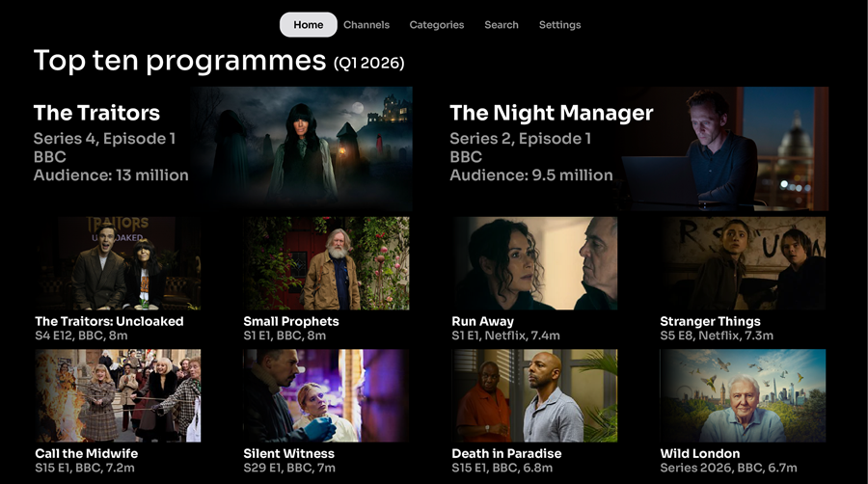Viewport: 868px width, 484px height.
Task: Click the "Top ten programmes" heading
Action: click(180, 61)
